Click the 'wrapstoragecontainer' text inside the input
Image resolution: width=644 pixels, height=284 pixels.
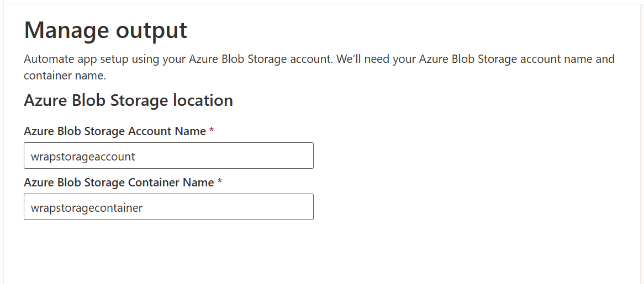87,208
